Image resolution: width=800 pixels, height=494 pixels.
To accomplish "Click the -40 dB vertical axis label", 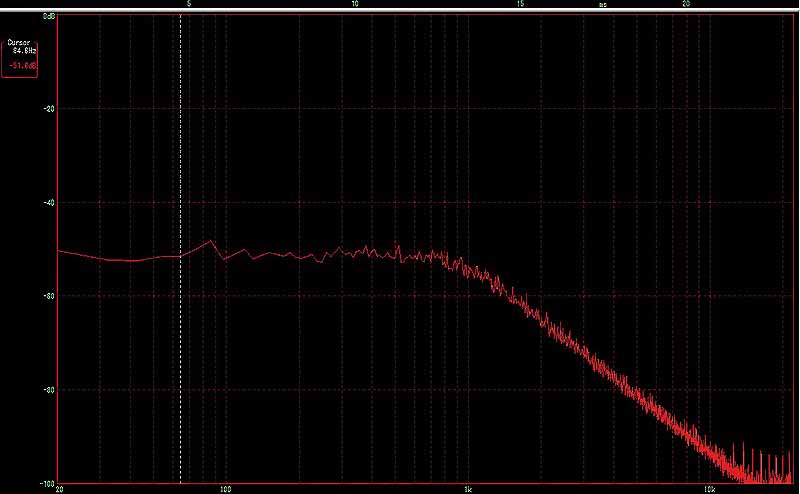I will (x=48, y=202).
